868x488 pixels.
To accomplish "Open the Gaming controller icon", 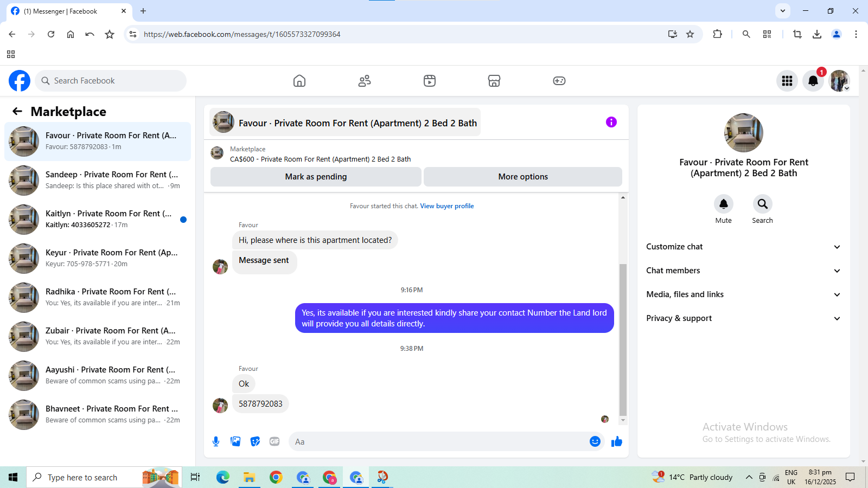I will (559, 81).
